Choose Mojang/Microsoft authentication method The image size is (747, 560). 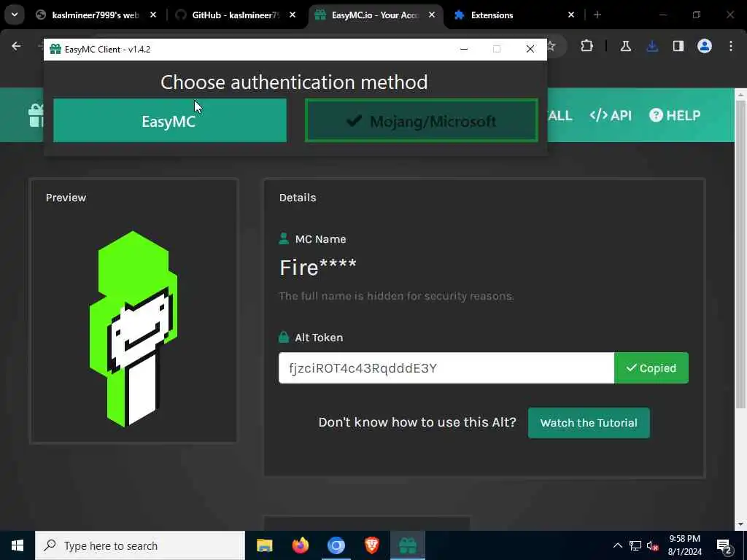tap(422, 120)
